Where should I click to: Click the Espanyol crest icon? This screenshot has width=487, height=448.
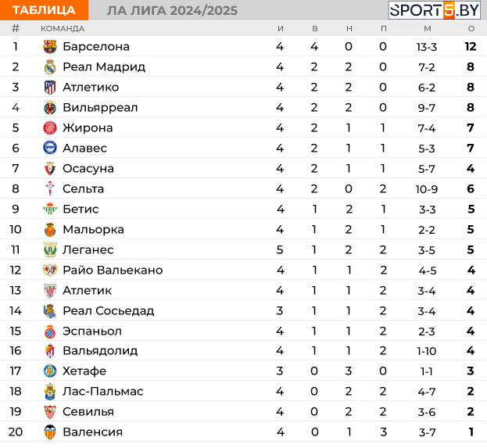[50, 332]
